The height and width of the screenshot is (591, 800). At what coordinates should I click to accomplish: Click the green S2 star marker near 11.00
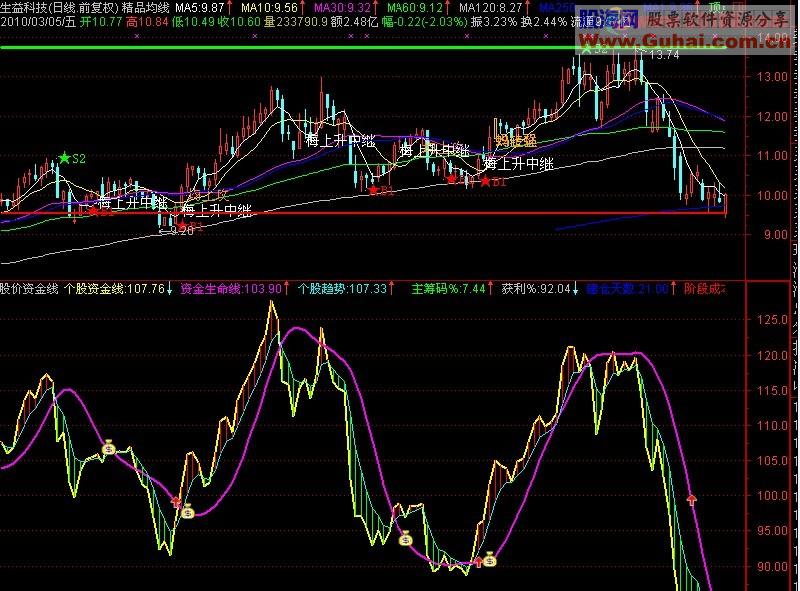(64, 158)
